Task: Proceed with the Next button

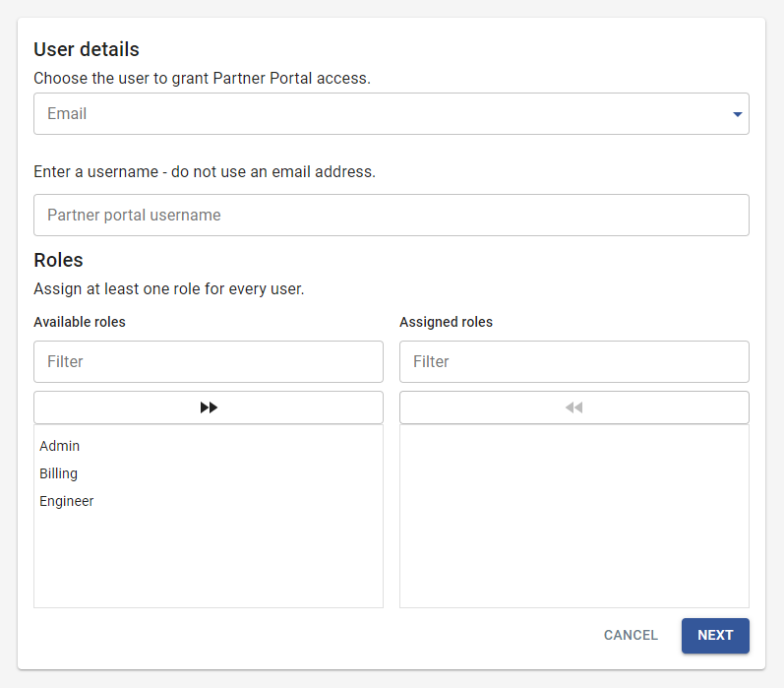Action: (x=715, y=636)
